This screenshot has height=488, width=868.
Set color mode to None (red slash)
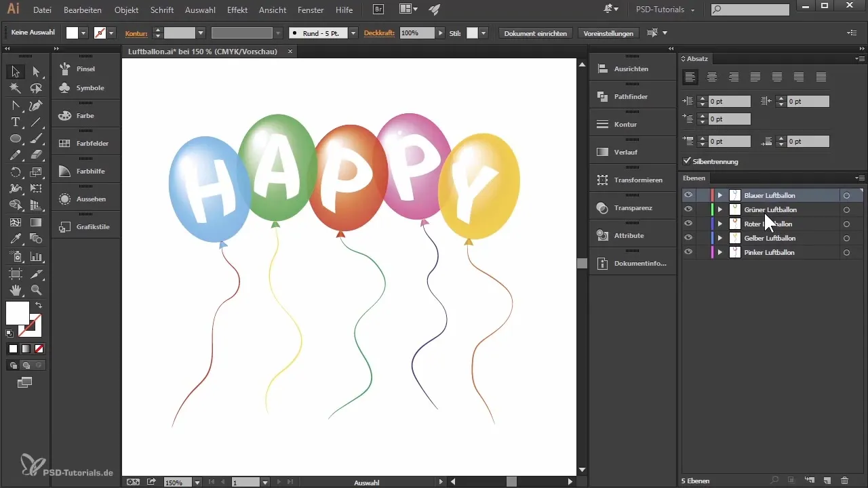coord(39,349)
